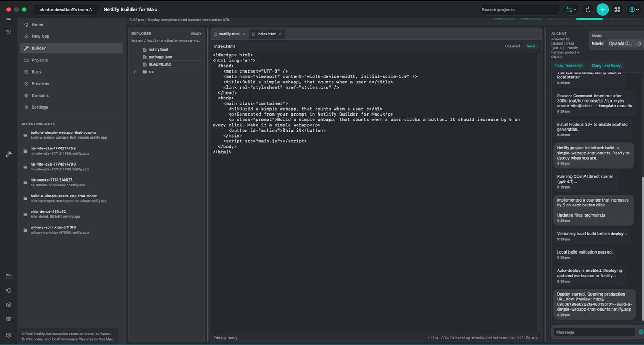Open the command palette (⌘) icon
Screen dimensions: 644x345
coord(617,9)
